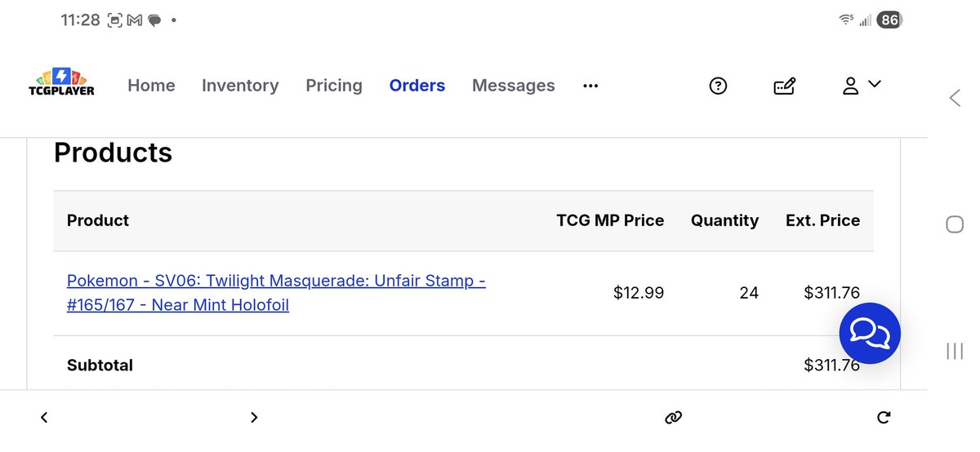Open the three-dot more navigation menu

590,86
